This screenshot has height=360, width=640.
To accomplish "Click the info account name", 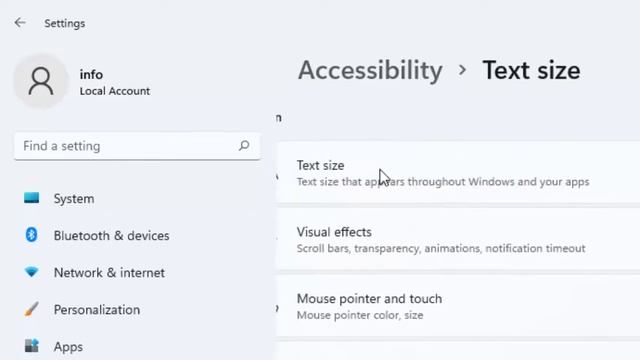I will pos(91,74).
